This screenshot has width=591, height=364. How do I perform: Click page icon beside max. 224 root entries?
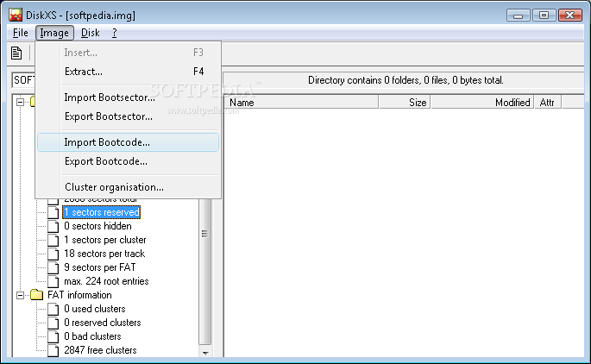pyautogui.click(x=53, y=281)
